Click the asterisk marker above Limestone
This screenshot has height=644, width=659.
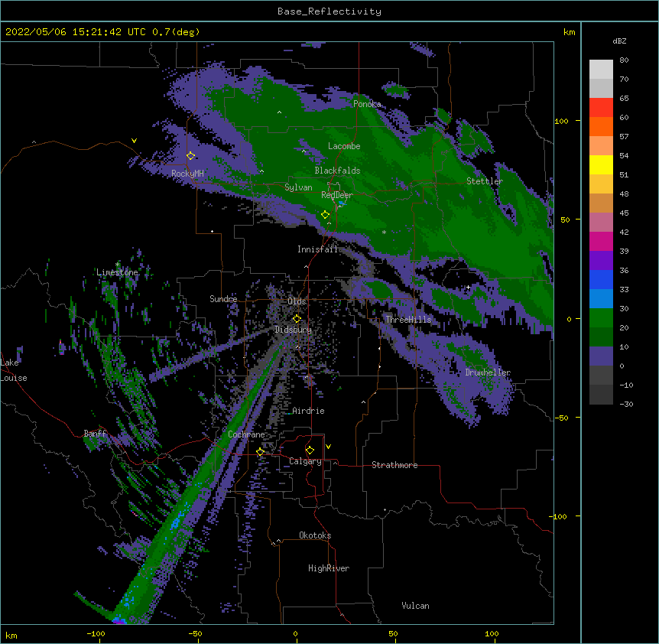point(117,265)
